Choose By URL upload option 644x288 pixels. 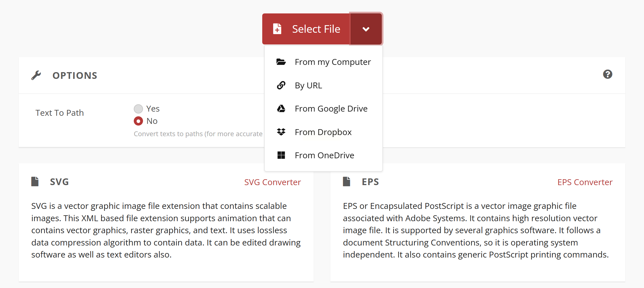click(308, 85)
